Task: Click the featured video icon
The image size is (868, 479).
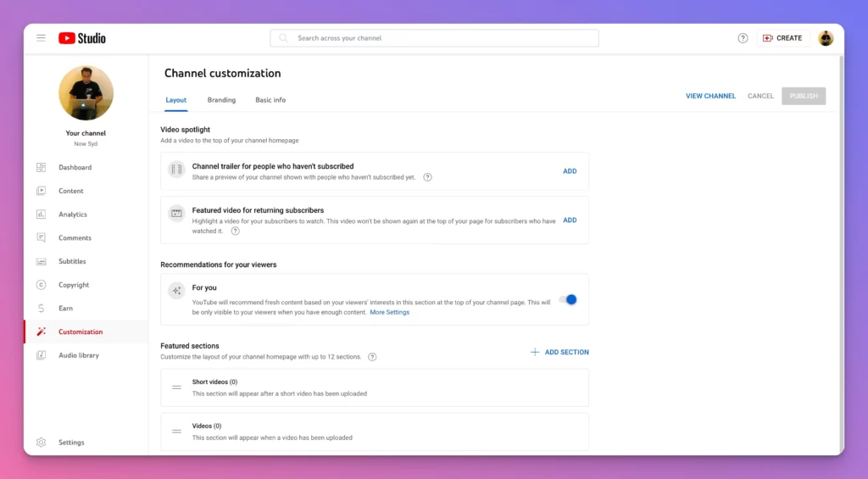Action: (x=176, y=213)
